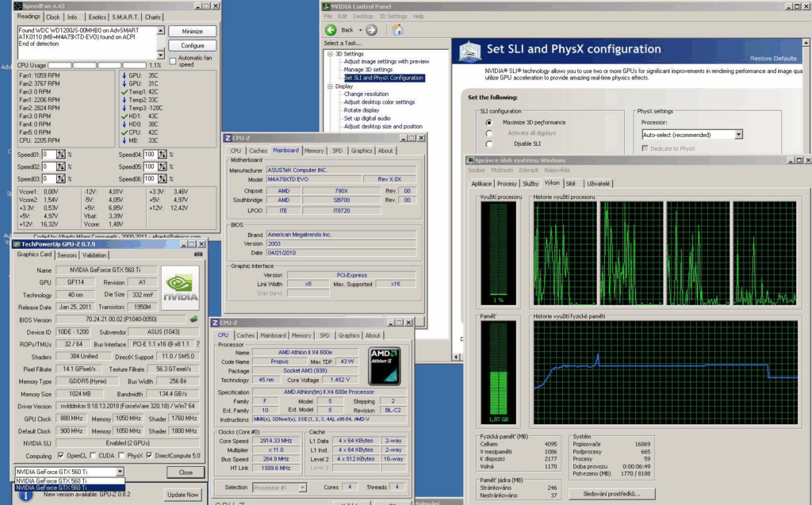This screenshot has height=505, width=812.
Task: Select the Activate all displays radio button
Action: (488, 133)
